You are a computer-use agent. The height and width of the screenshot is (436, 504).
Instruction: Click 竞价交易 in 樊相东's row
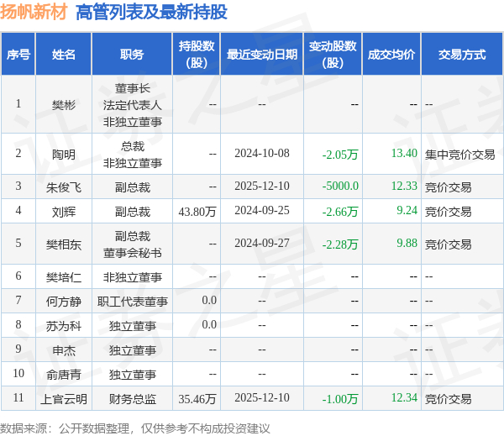[448, 244]
